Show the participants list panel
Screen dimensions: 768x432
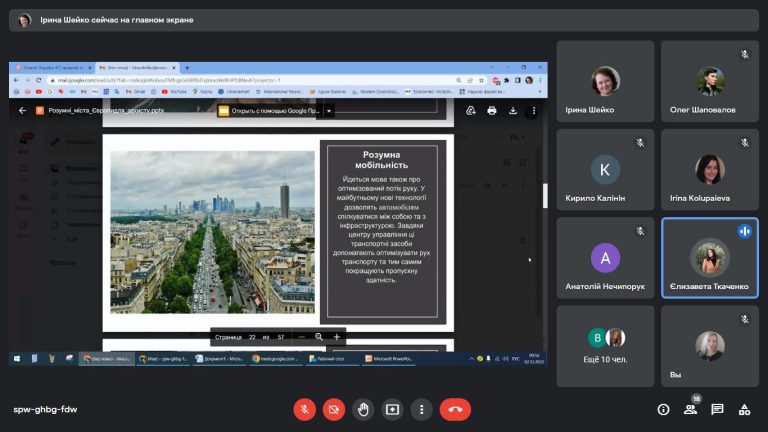tap(690, 409)
